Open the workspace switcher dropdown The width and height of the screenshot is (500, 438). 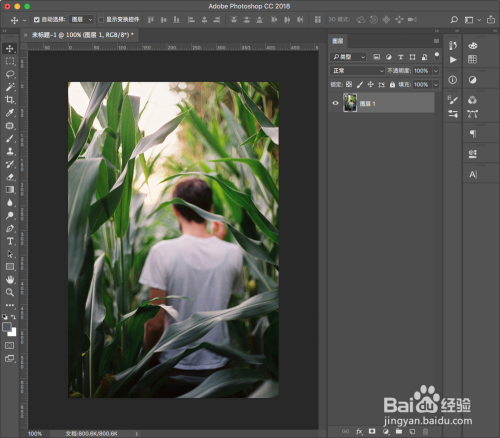point(472,20)
